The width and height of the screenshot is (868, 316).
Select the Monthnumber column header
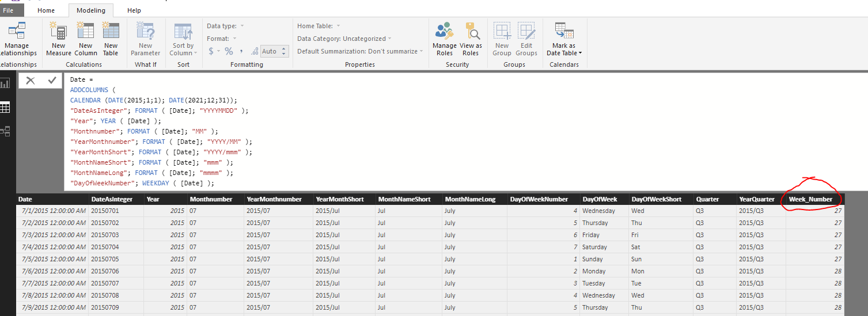pyautogui.click(x=215, y=199)
